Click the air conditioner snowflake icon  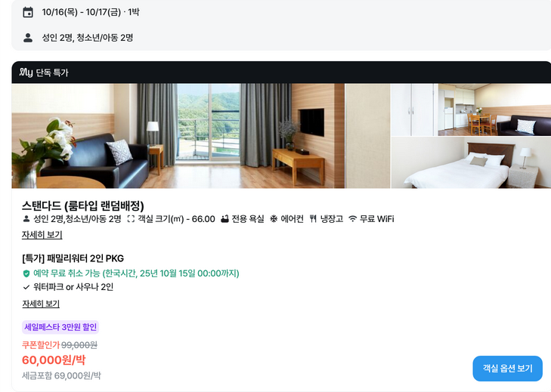(x=274, y=219)
